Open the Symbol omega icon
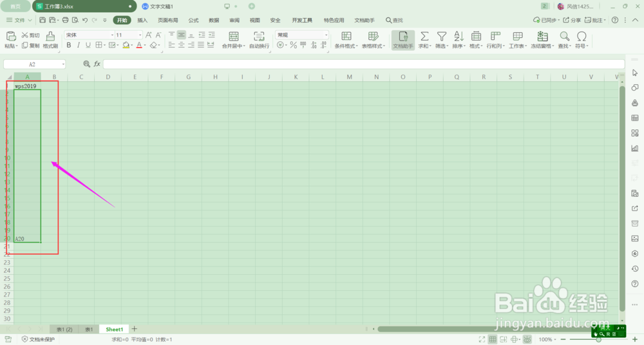 582,36
